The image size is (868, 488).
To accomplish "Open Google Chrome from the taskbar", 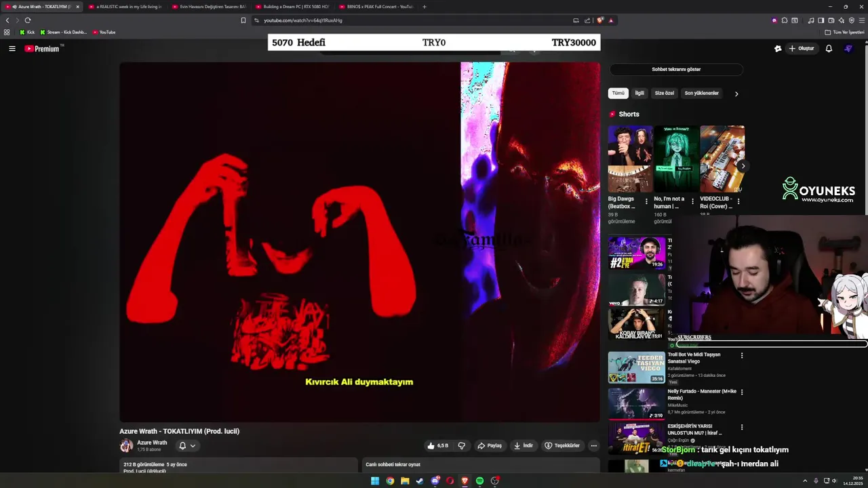I will coord(390,481).
